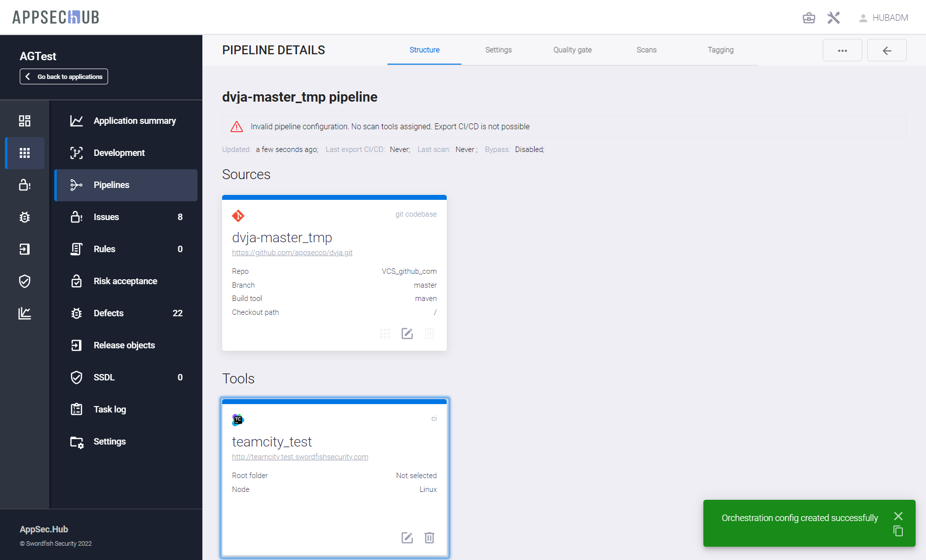Viewport: 926px width, 560px height.
Task: Open the tools wrench icon in header
Action: tap(833, 18)
